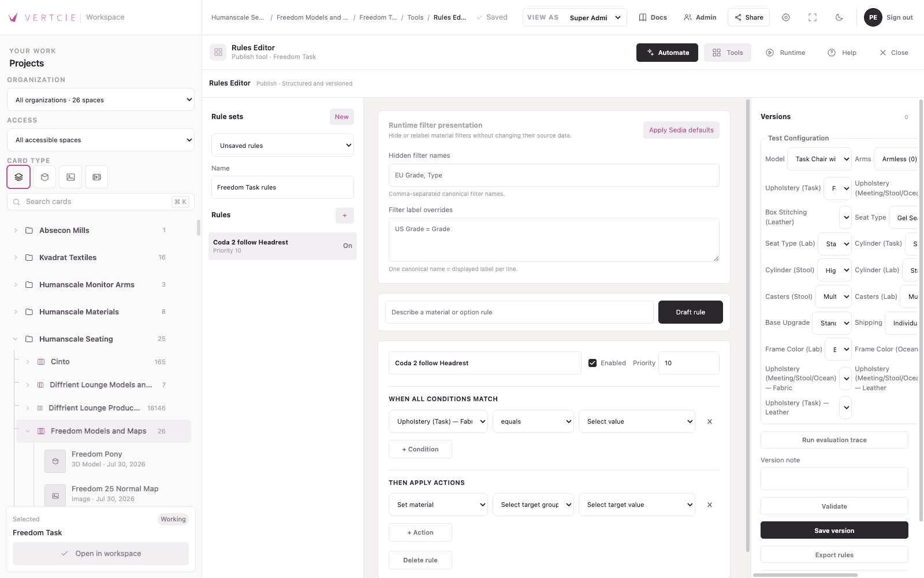Select the stacked layers card type icon
The width and height of the screenshot is (924, 578).
(18, 177)
